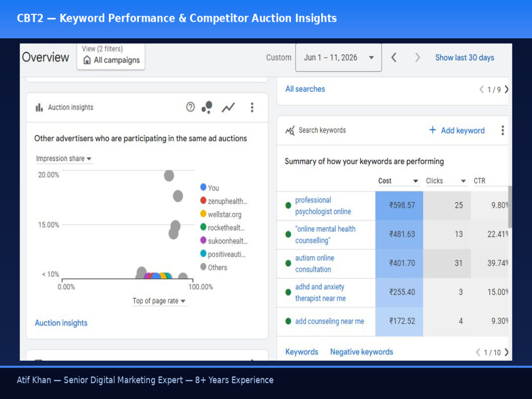The height and width of the screenshot is (399, 532).
Task: Click the 1 / 9 searches page indicator
Action: (494, 90)
